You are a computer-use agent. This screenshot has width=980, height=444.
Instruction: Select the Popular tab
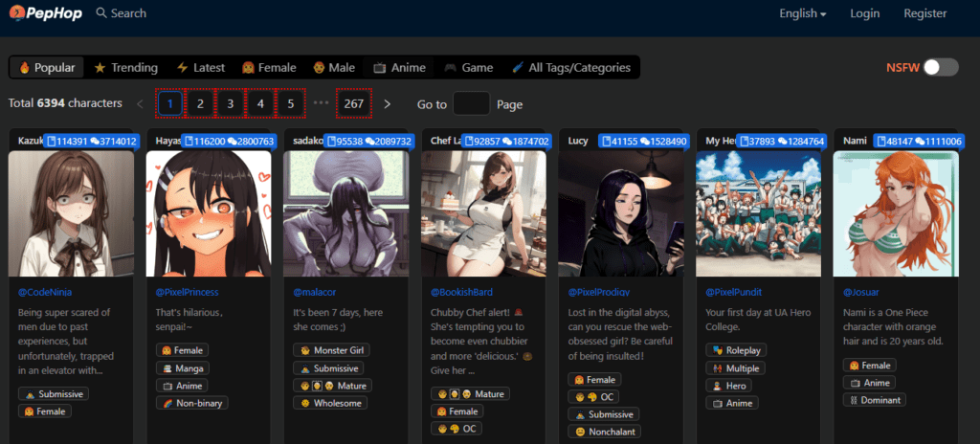pyautogui.click(x=47, y=68)
